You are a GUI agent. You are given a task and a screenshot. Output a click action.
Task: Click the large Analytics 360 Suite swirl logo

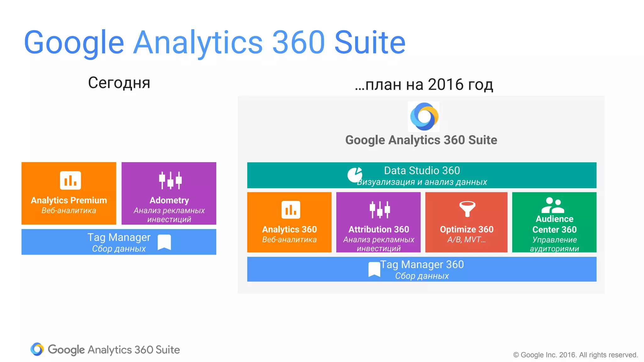424,117
